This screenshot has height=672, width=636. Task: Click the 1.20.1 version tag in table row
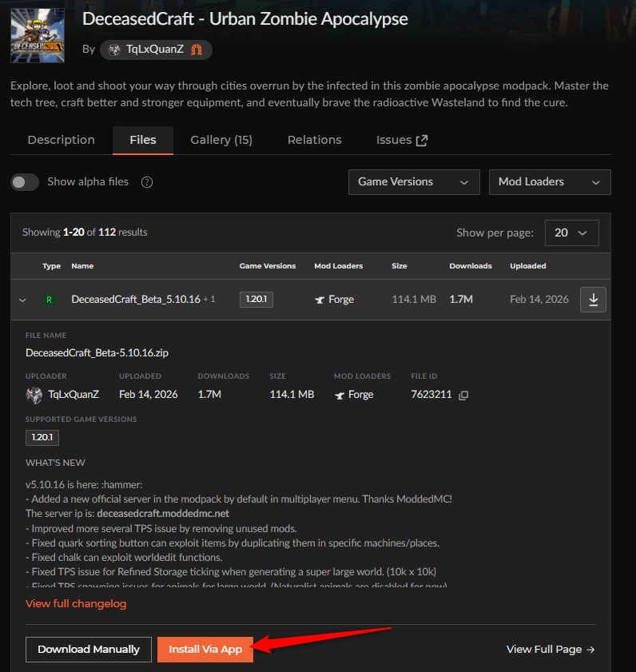point(256,299)
